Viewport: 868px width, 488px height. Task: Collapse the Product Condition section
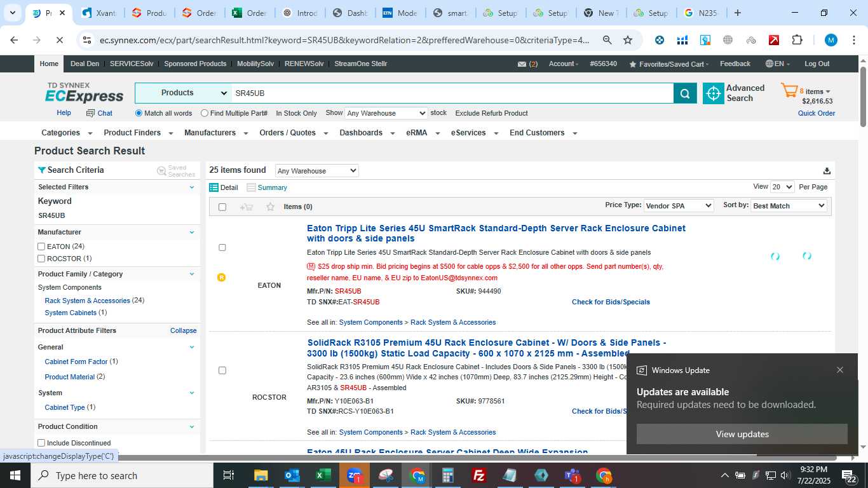point(192,426)
